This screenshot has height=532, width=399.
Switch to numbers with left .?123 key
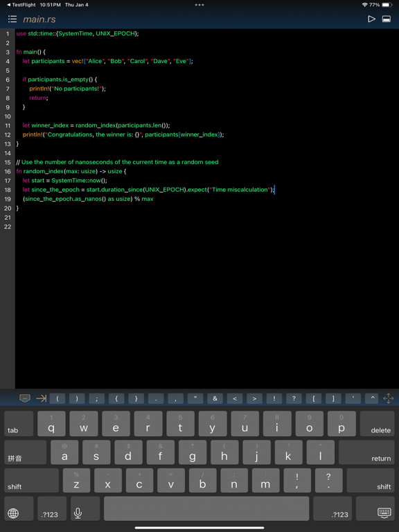click(x=52, y=509)
